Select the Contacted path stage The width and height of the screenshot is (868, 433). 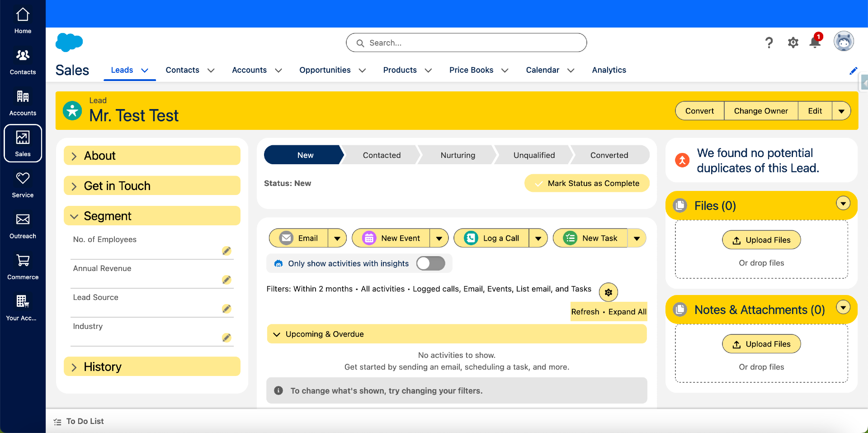(x=382, y=155)
